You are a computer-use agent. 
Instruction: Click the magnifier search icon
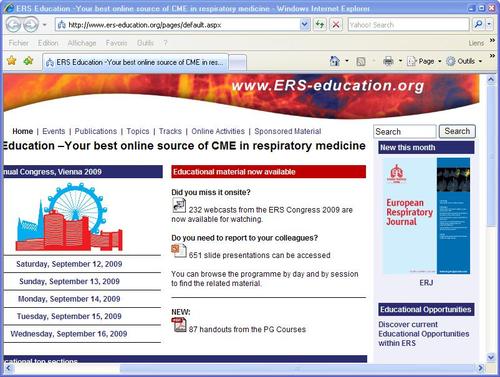478,24
